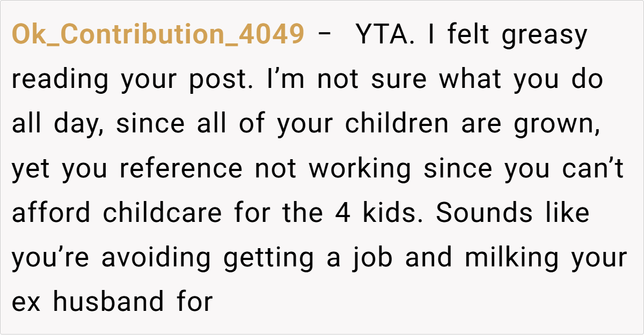Click the word "reading" starting line two
This screenshot has width=644, height=335.
tap(60, 80)
